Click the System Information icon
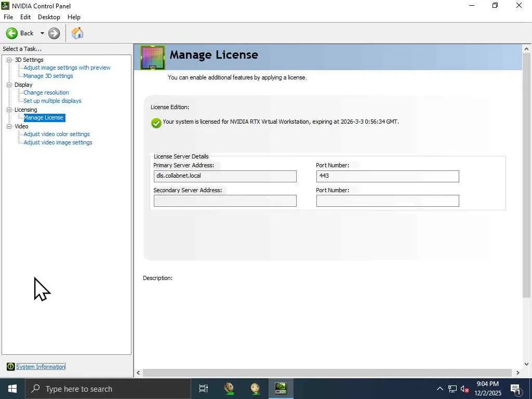This screenshot has height=399, width=532. pos(10,366)
